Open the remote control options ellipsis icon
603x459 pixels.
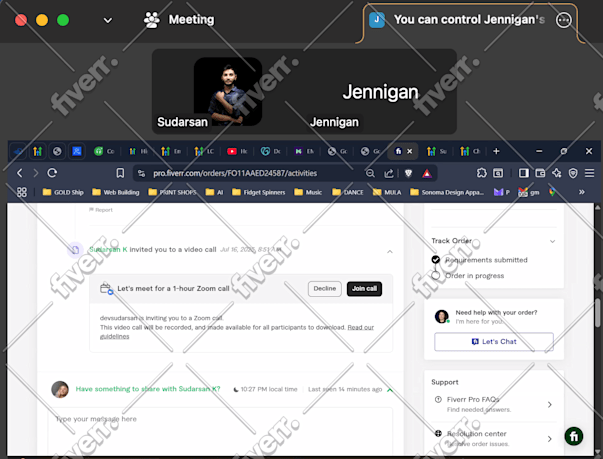click(x=563, y=20)
